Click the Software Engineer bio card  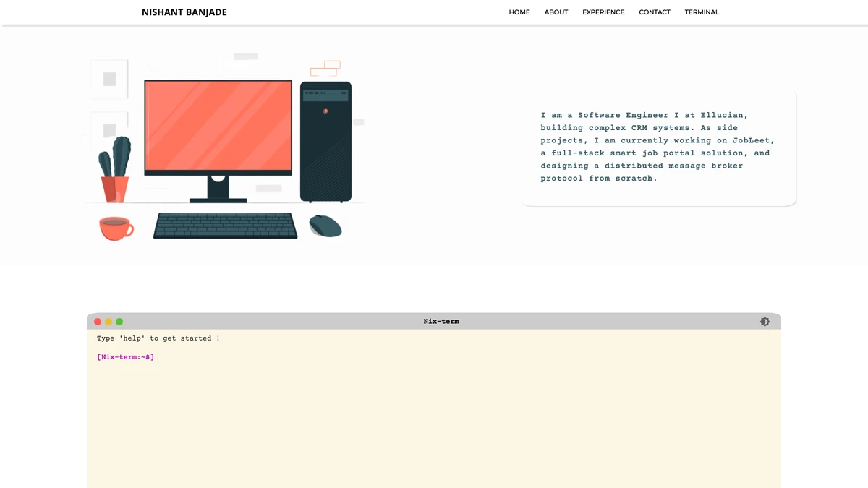(x=658, y=147)
